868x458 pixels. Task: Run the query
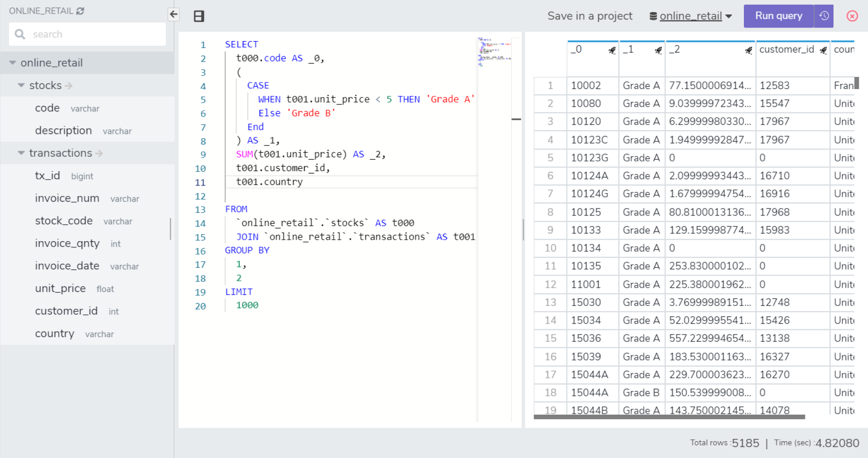[x=779, y=16]
